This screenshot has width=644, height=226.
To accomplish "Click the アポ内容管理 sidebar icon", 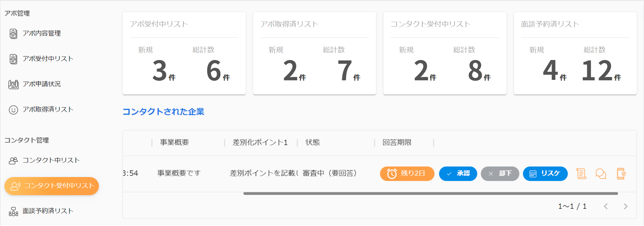I will click(13, 33).
